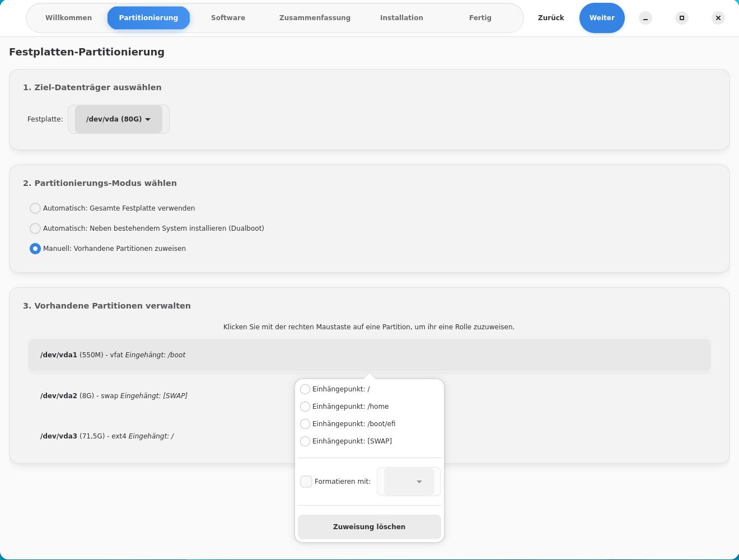This screenshot has width=739, height=560.
Task: Enable the 'Formatieren mit' checkbox
Action: coord(306,482)
